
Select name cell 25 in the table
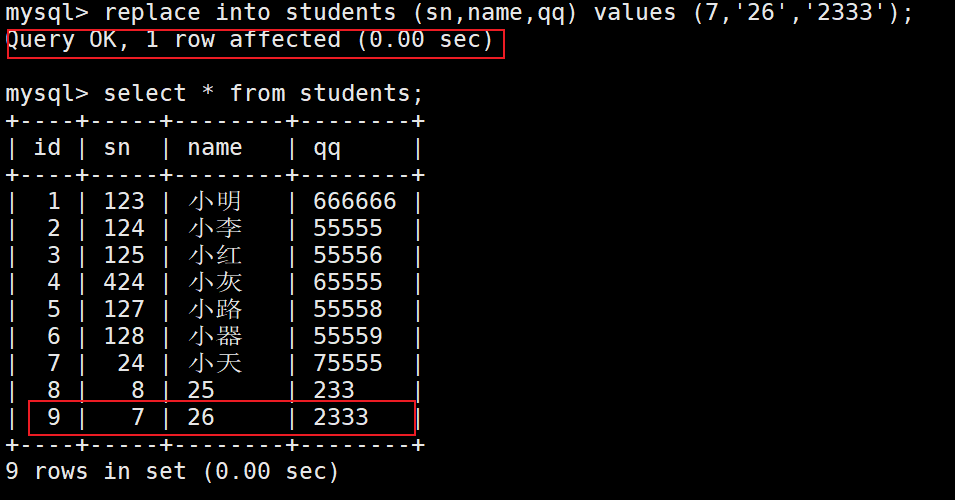coord(201,390)
